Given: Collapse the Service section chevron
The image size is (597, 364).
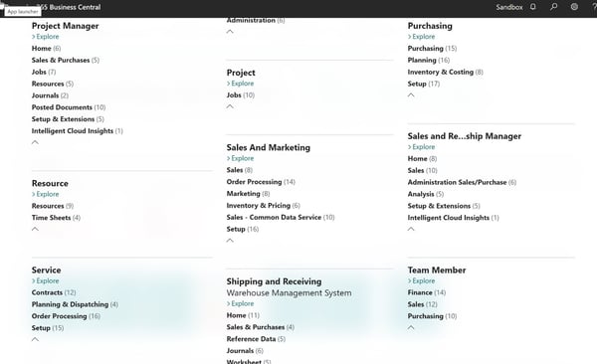Looking at the screenshot, I should (35, 339).
